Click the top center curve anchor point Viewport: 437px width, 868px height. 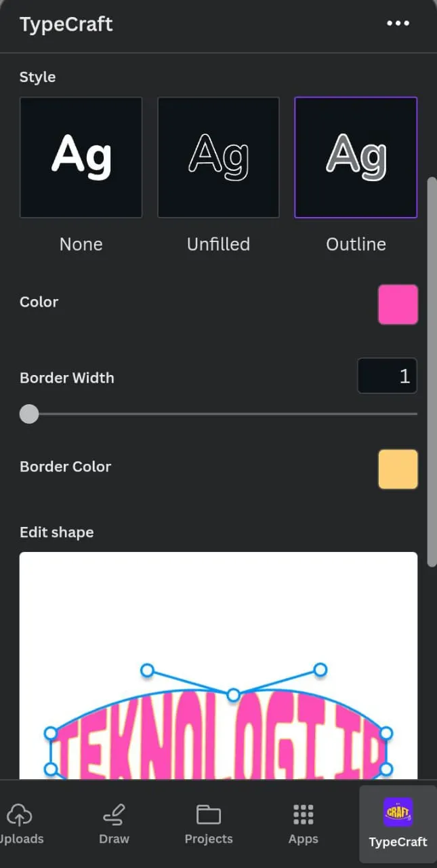[234, 695]
